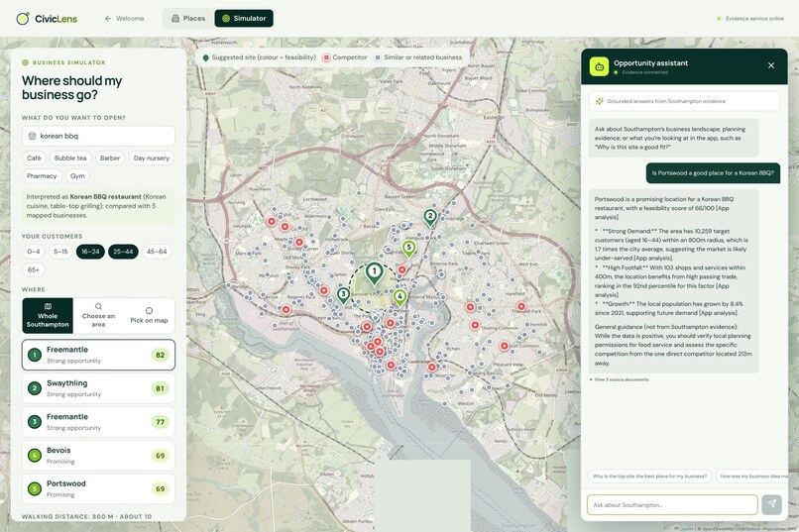This screenshot has height=532, width=799.
Task: Toggle the 0–4 age group
Action: click(34, 252)
